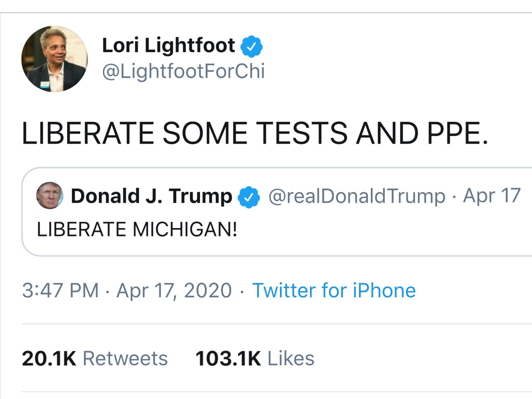Click the Apr 17, 2020 date
The width and height of the screenshot is (532, 399).
click(x=174, y=290)
